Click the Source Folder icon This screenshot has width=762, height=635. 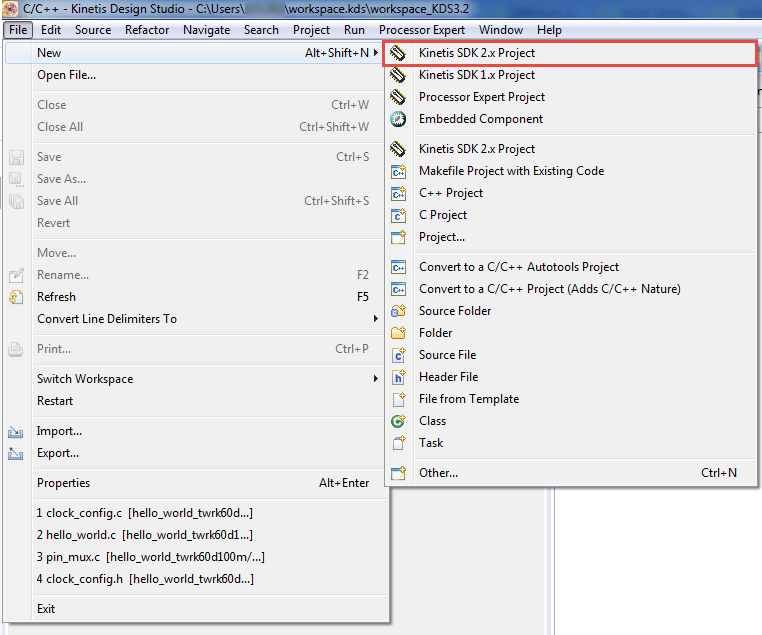point(398,311)
